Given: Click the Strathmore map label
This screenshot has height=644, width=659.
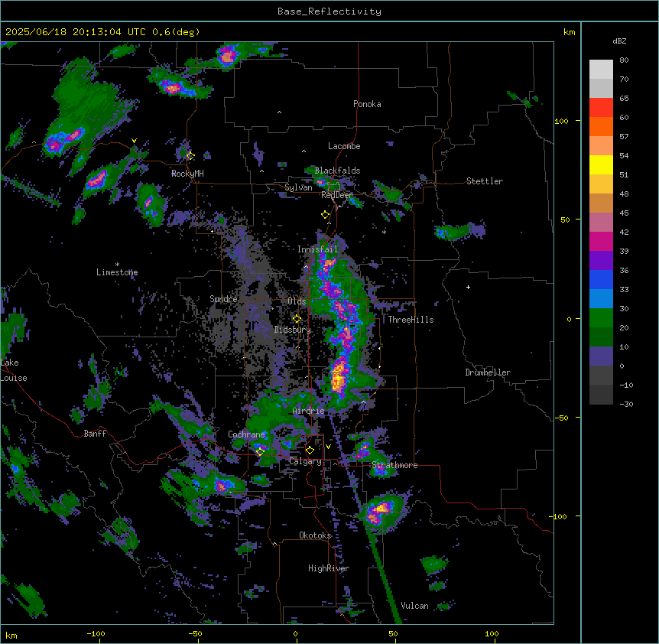Looking at the screenshot, I should 394,465.
